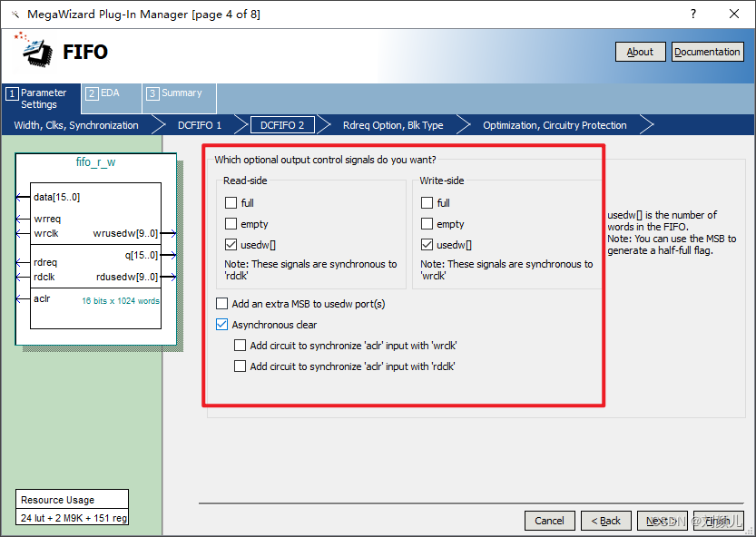This screenshot has height=537, width=756.
Task: Advance with the Next button
Action: (663, 521)
